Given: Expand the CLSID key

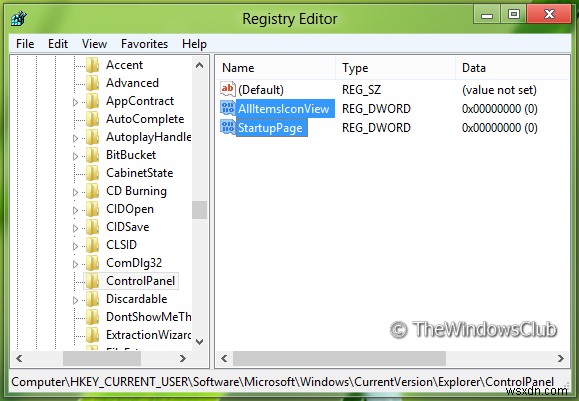Looking at the screenshot, I should tap(75, 246).
